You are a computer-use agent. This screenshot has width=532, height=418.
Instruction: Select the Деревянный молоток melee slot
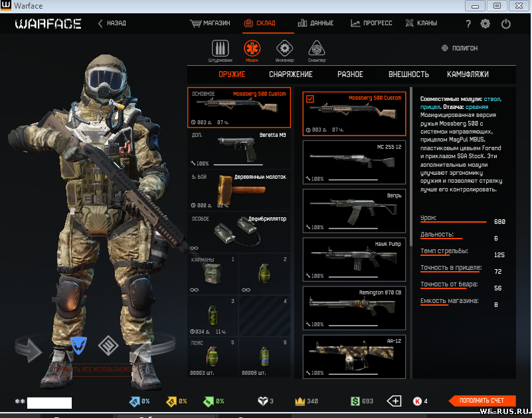point(239,191)
